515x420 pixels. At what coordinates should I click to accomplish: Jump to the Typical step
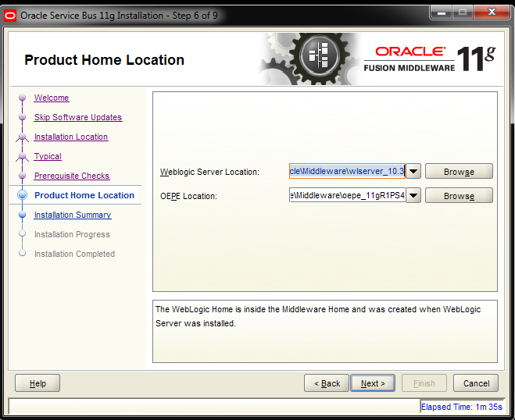[x=48, y=156]
